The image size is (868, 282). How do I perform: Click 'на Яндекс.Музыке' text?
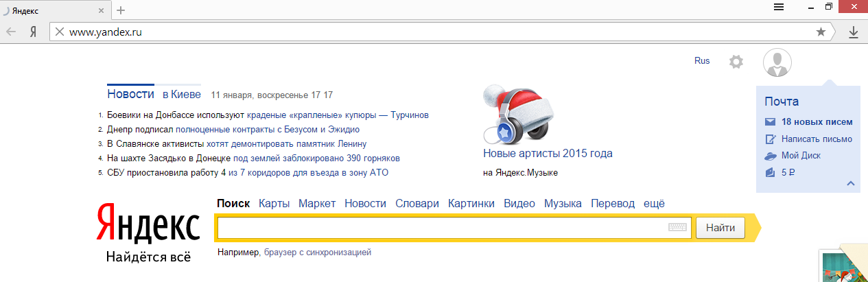coord(520,173)
